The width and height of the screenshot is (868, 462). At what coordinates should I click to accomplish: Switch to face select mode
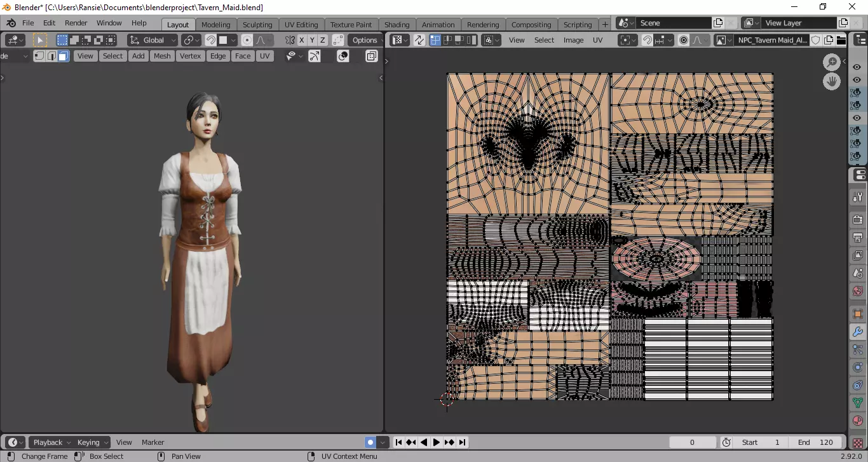click(x=63, y=56)
